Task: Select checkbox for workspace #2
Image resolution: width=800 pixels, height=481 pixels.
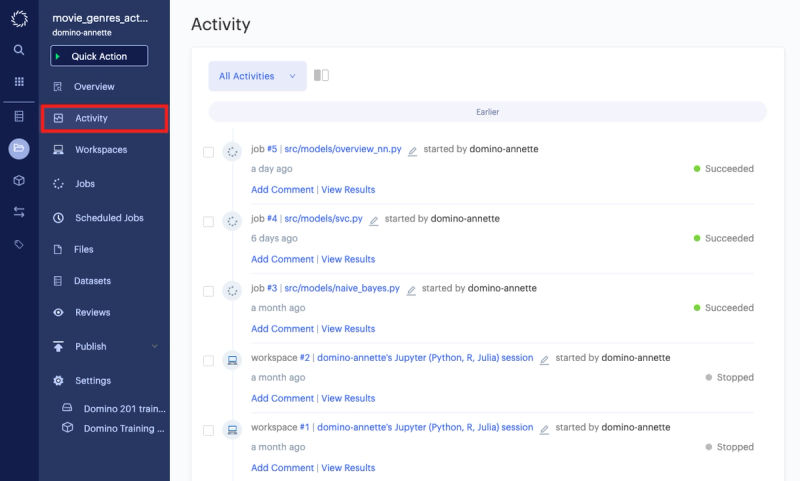Action: (208, 361)
